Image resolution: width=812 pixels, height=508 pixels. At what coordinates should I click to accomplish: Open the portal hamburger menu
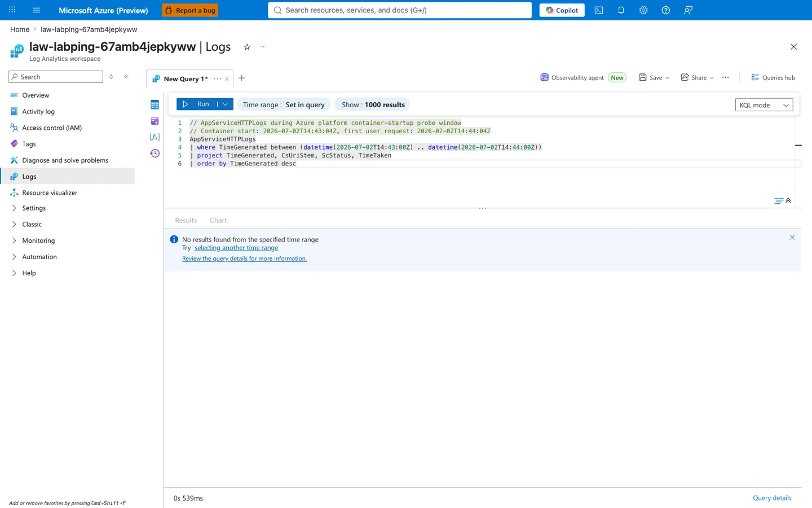(x=37, y=10)
